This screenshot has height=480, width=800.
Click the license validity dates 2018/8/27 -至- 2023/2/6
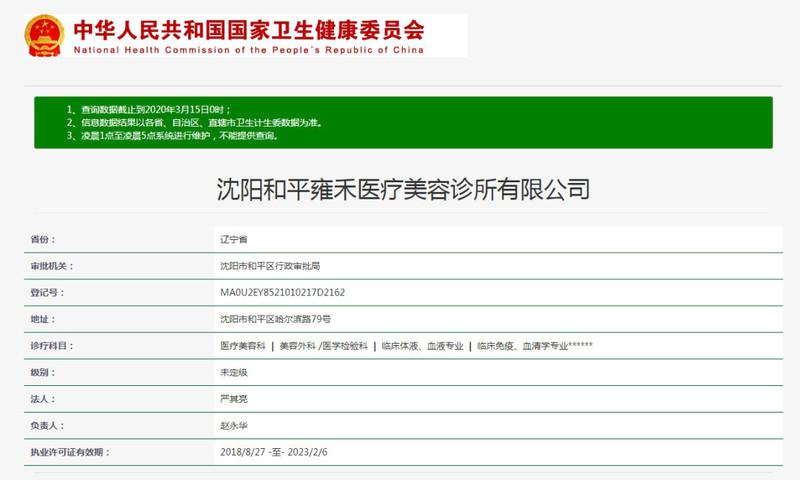pyautogui.click(x=273, y=452)
